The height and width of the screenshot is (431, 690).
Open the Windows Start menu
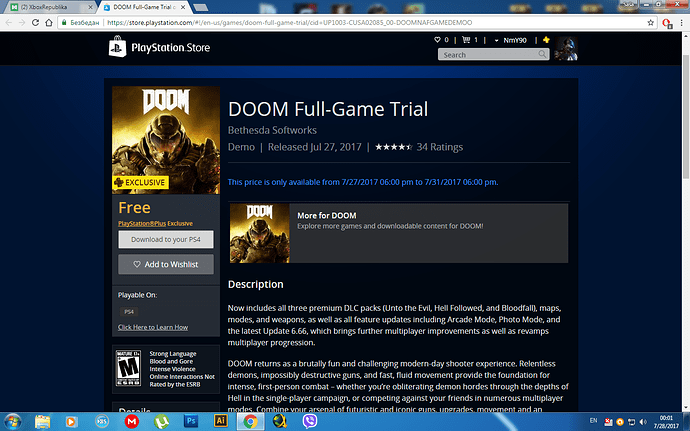(x=12, y=421)
